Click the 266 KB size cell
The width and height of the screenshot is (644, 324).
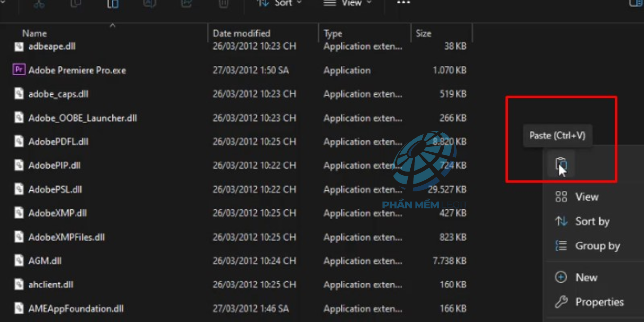tap(453, 118)
